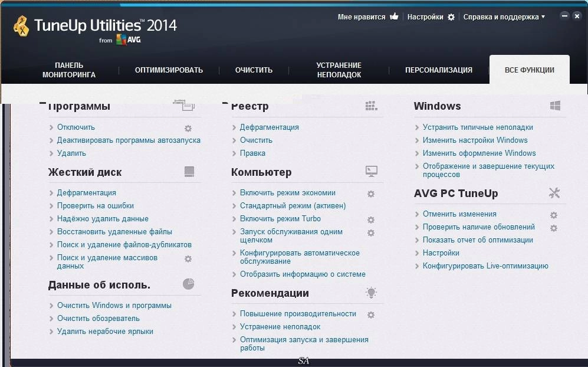Click the Реестр grid icon
This screenshot has height=367, width=588.
pyautogui.click(x=371, y=106)
